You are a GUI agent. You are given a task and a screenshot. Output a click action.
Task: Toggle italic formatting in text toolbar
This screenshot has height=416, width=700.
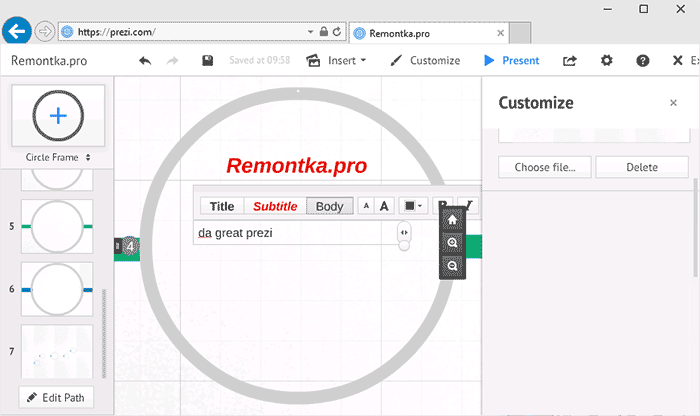point(469,205)
